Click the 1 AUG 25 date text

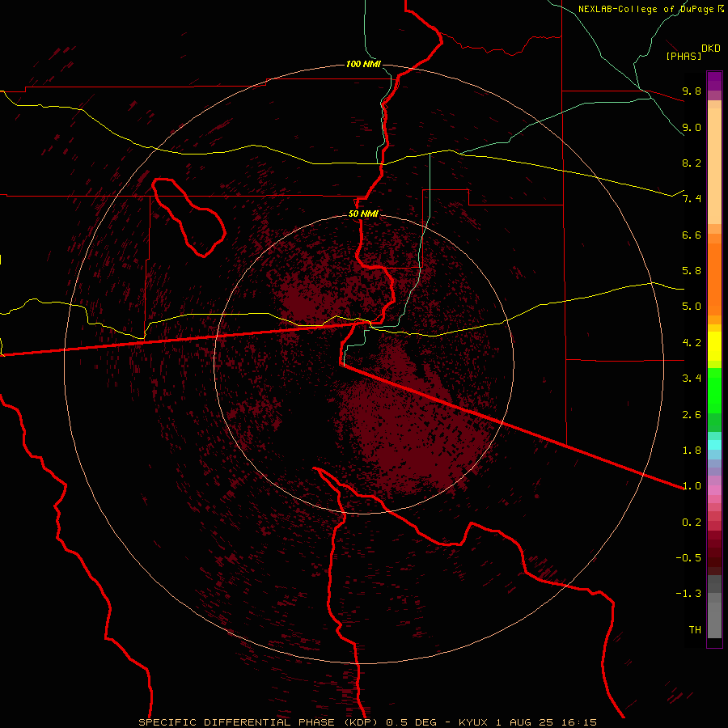[524, 722]
